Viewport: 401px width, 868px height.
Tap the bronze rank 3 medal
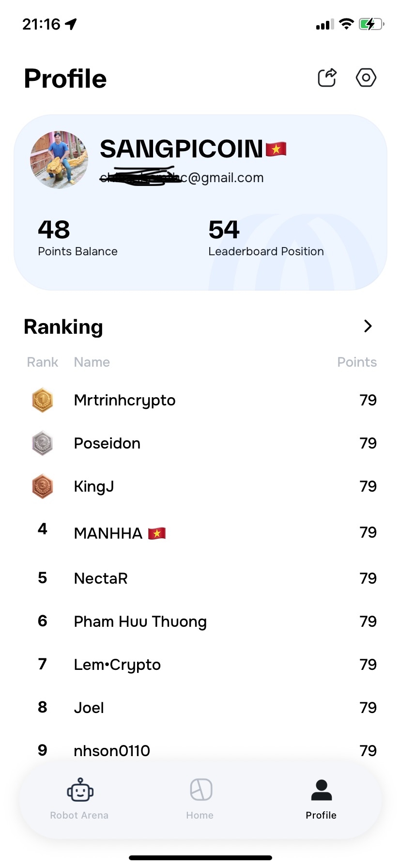point(43,486)
